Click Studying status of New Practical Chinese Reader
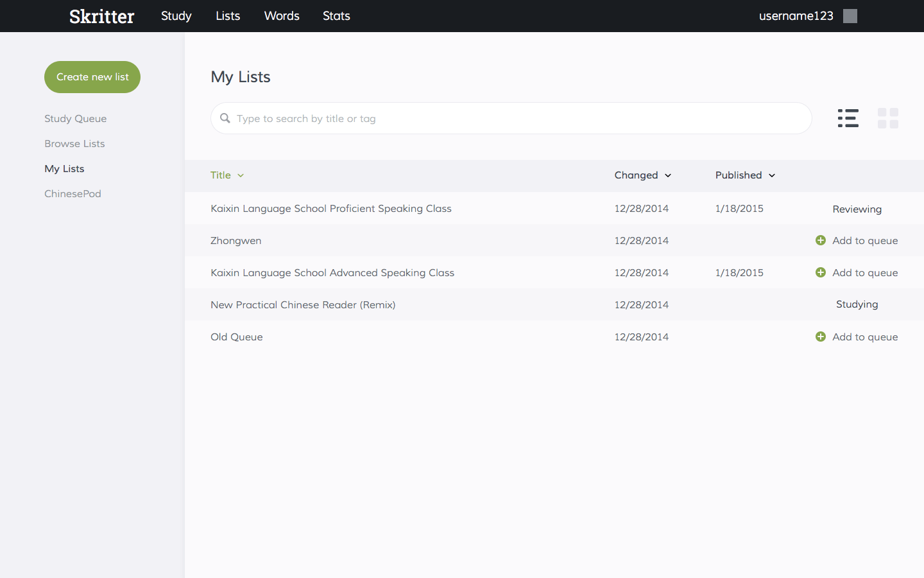 [x=857, y=304]
